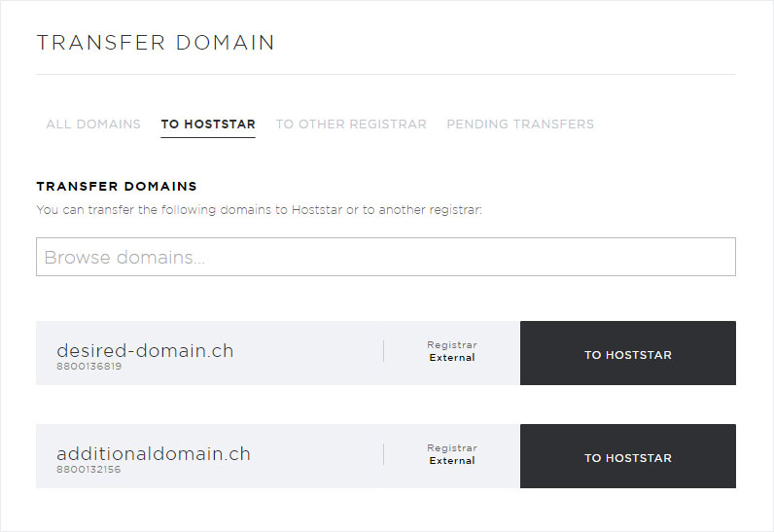Transfer desired-domain.ch with its To Hoststar button
The image size is (774, 532).
coord(628,353)
